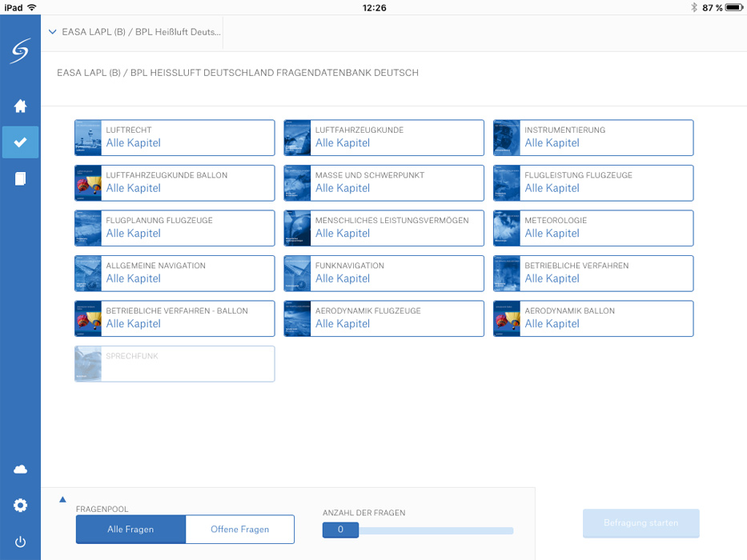Tap the Funknavigation cover thumbnail
Viewport: 747px width, 560px height.
[x=297, y=274]
